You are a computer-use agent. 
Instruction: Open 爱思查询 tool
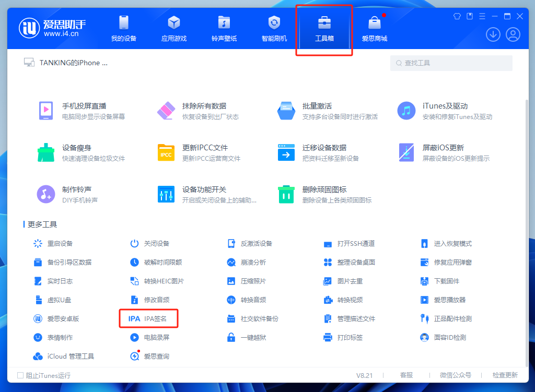150,356
